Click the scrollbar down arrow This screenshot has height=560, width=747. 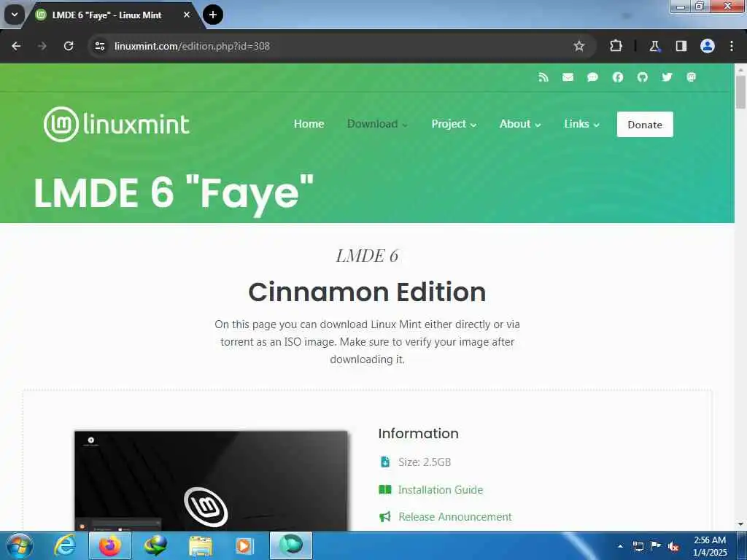click(740, 524)
